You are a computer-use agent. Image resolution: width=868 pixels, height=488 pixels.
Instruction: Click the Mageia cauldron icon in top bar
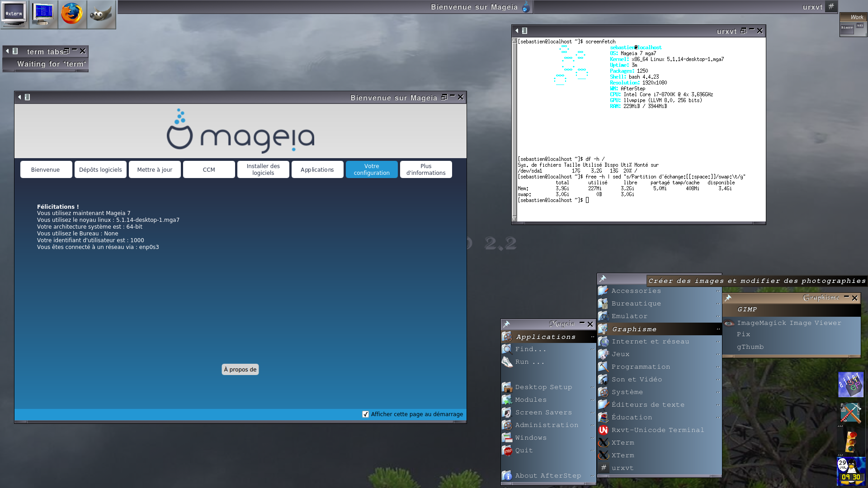pyautogui.click(x=526, y=7)
